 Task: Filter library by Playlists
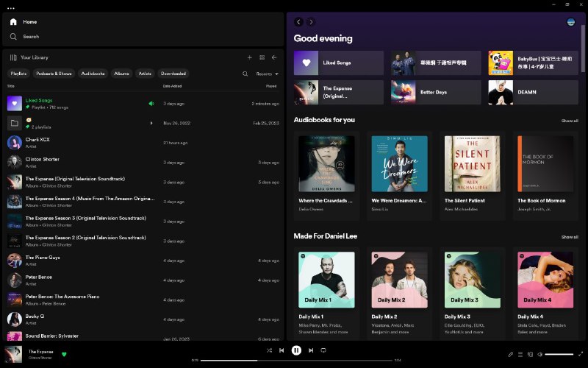point(18,74)
